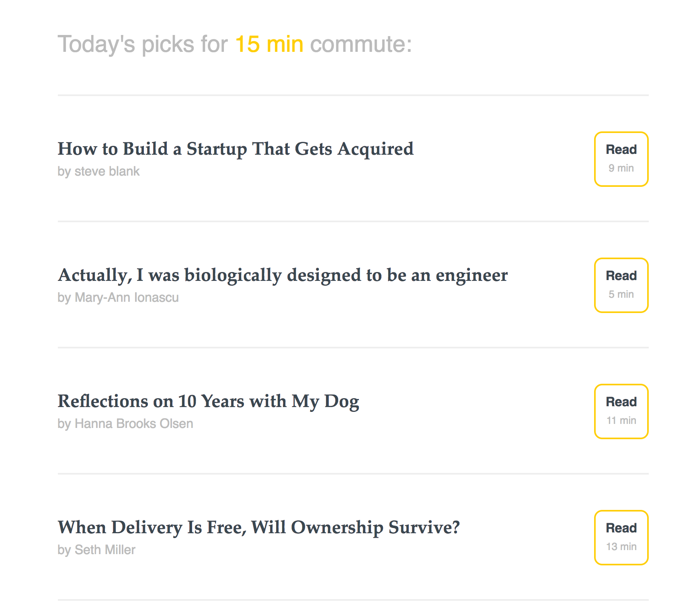Click the 13 min reading time label
This screenshot has height=616, width=699.
[621, 546]
